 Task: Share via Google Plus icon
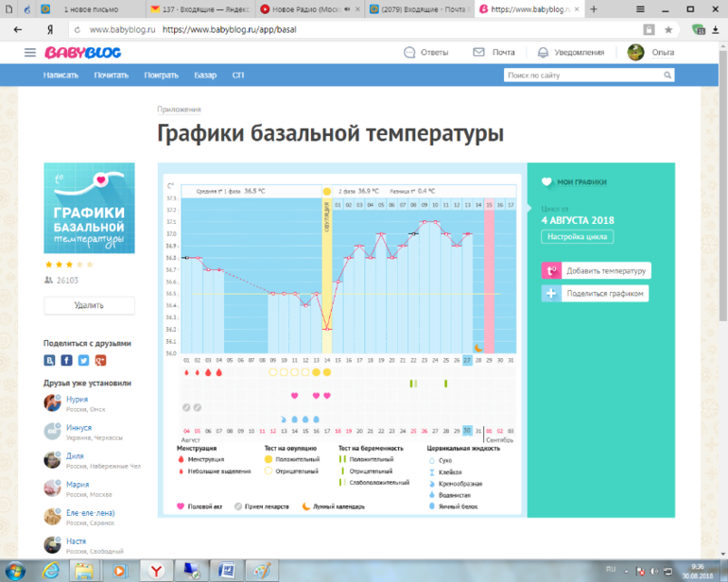pos(99,360)
